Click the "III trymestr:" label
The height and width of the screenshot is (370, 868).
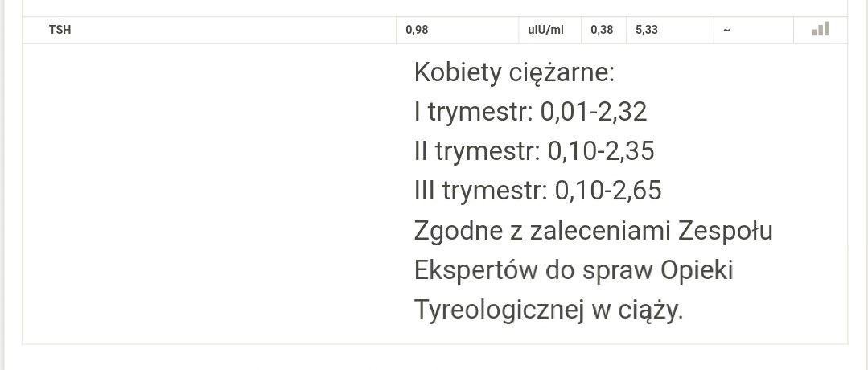481,191
